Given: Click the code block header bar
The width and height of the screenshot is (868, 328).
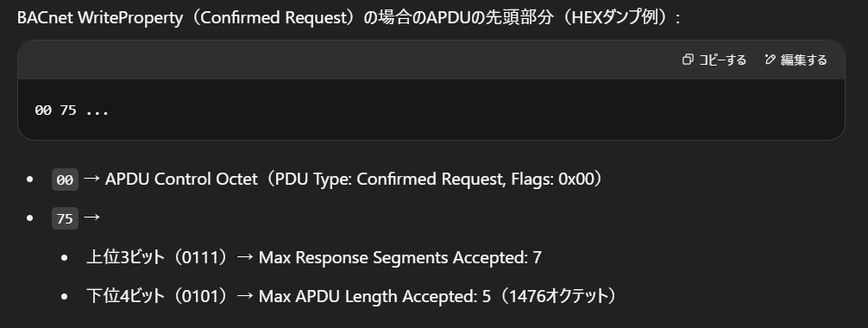Looking at the screenshot, I should 431,60.
